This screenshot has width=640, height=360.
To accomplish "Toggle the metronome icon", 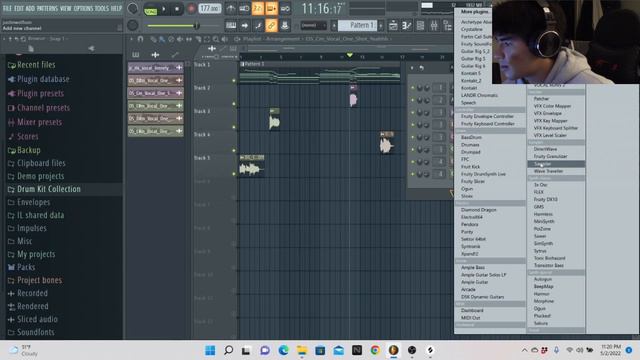I will pyautogui.click(x=231, y=9).
